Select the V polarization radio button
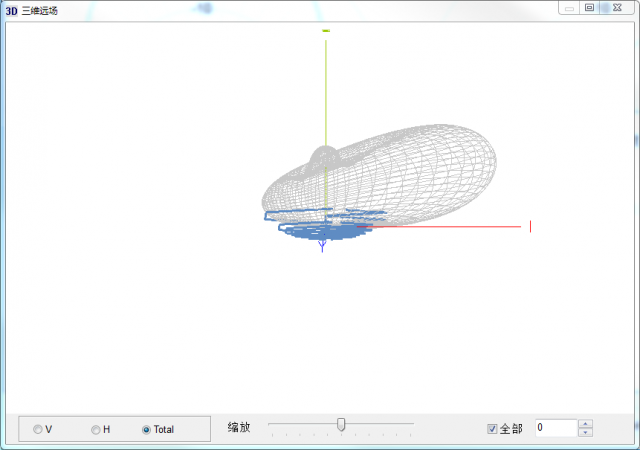Viewport: 640px width, 450px height. pyautogui.click(x=38, y=430)
